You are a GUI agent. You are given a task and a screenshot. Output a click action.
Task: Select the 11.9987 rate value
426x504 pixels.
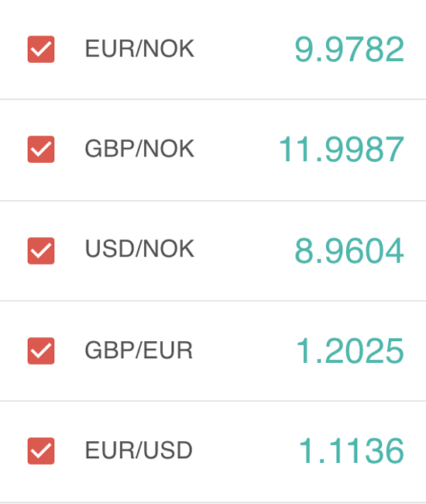(342, 150)
